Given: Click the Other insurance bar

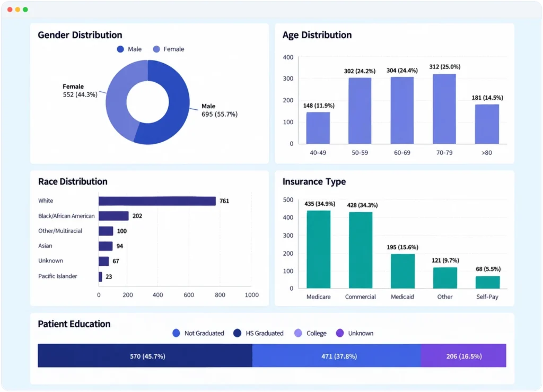Looking at the screenshot, I should 445,278.
